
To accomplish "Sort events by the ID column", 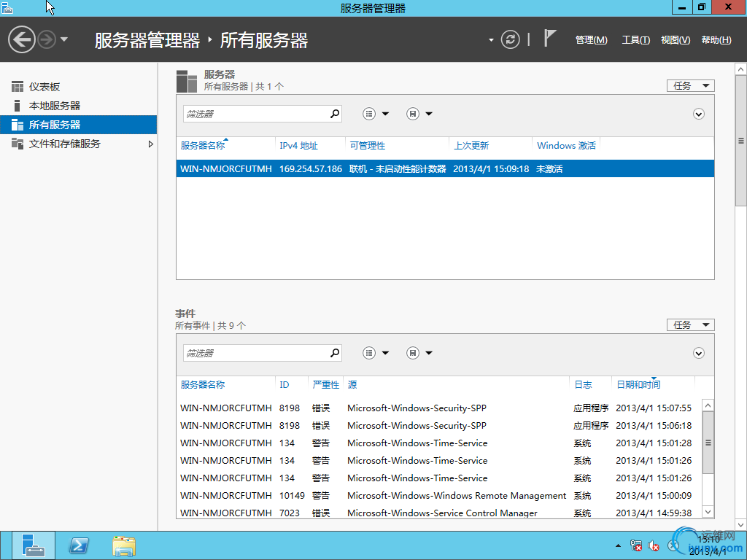I will pos(285,385).
